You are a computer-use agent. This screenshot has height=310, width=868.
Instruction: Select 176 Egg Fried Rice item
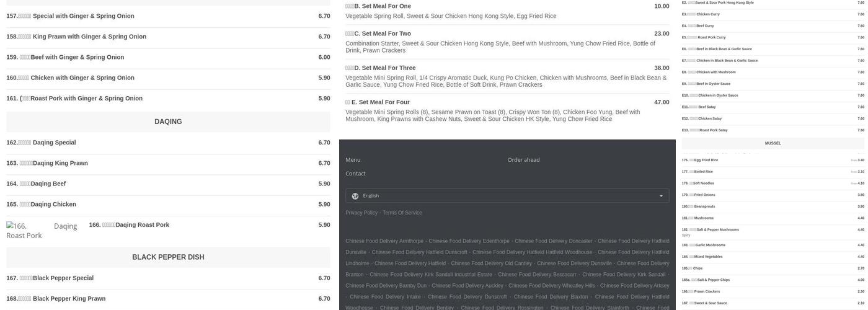[x=773, y=160]
